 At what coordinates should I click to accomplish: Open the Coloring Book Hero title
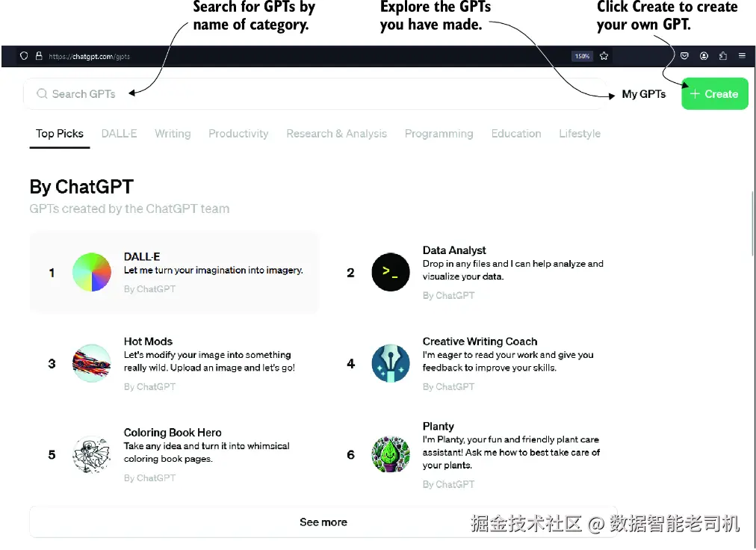pos(173,433)
